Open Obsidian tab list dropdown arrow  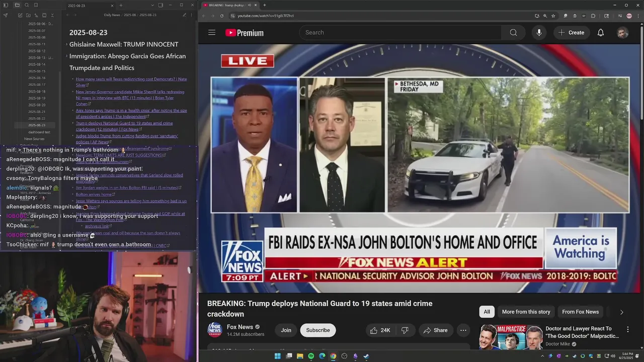point(151,5)
